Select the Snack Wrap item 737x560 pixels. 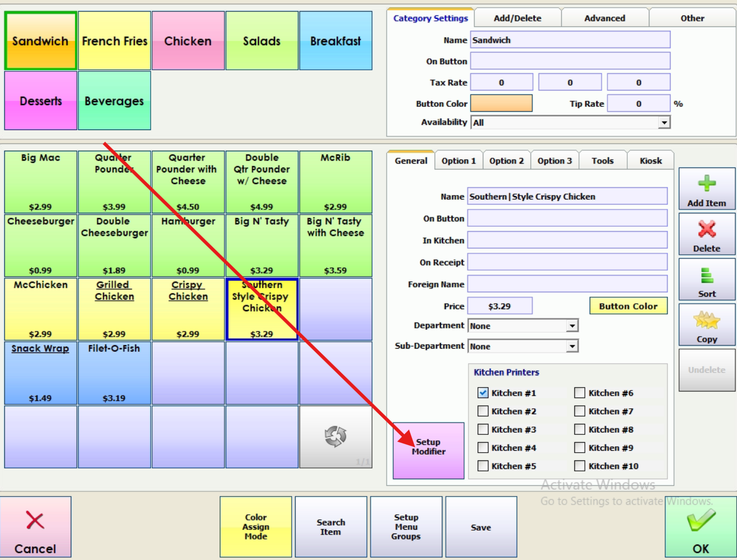point(41,373)
